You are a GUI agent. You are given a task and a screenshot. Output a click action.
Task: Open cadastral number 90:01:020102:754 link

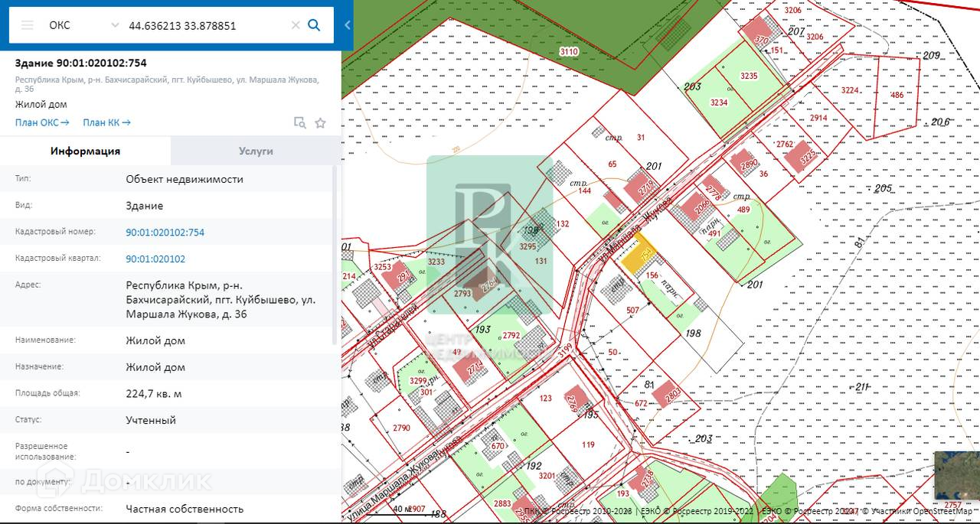165,233
